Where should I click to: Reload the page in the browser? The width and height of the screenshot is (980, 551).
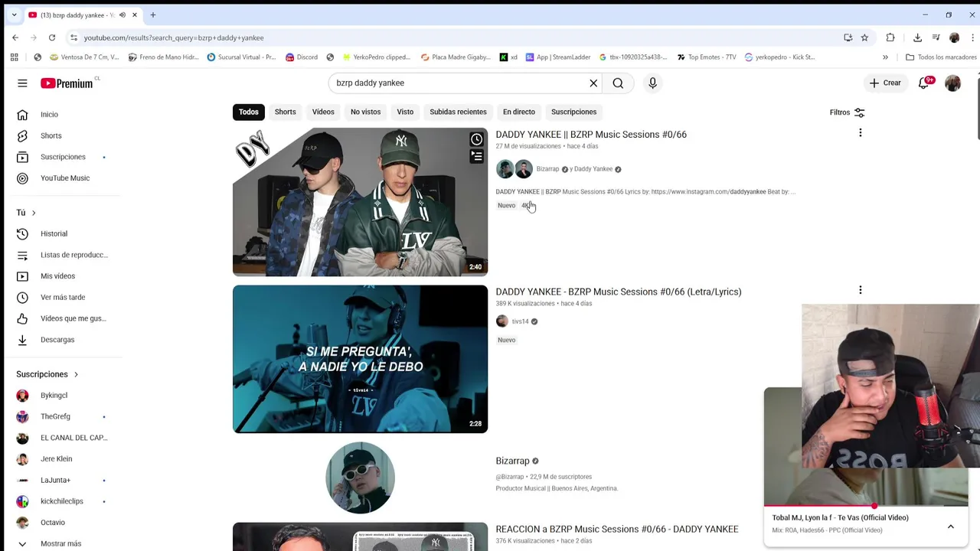pyautogui.click(x=52, y=37)
